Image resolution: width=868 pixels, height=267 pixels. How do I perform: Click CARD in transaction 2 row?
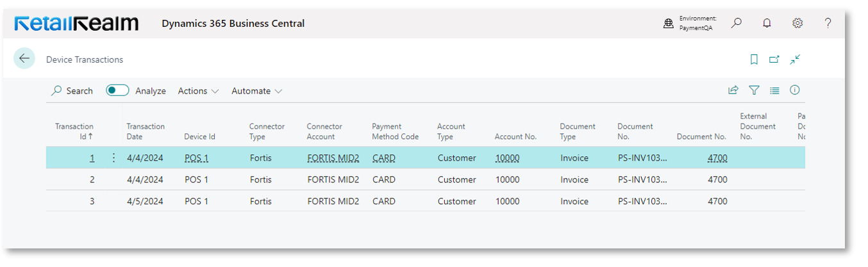384,179
